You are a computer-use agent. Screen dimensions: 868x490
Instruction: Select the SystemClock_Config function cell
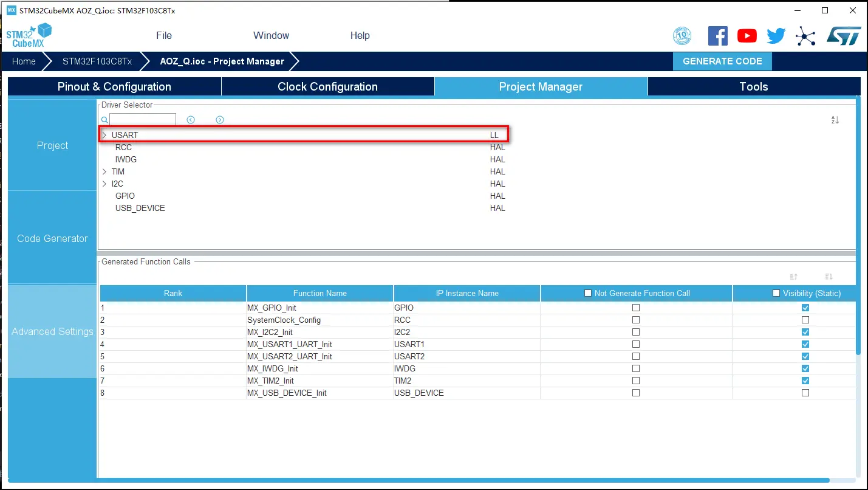[x=320, y=320]
